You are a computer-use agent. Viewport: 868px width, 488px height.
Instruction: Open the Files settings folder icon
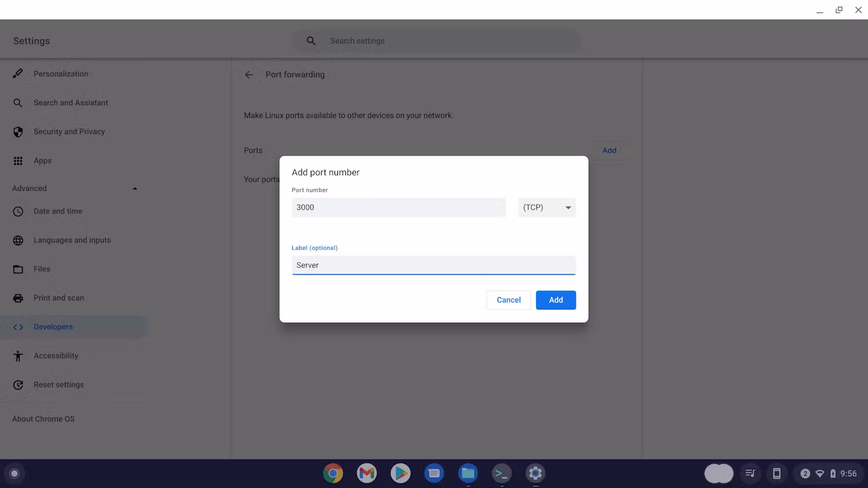[x=18, y=269]
